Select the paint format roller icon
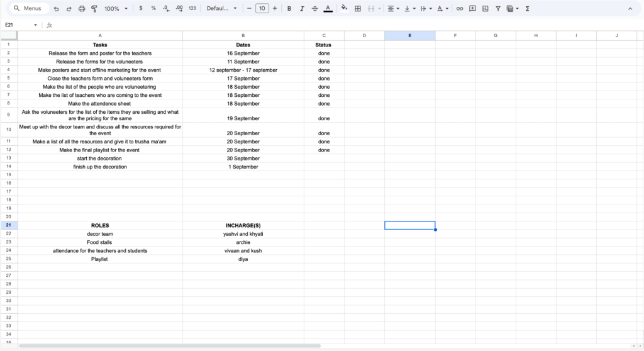The image size is (644, 351). (x=94, y=9)
